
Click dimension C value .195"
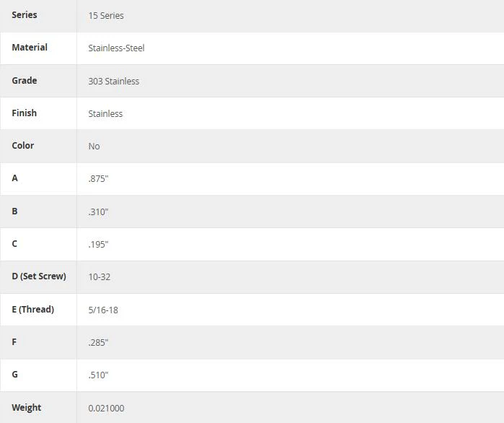click(98, 245)
